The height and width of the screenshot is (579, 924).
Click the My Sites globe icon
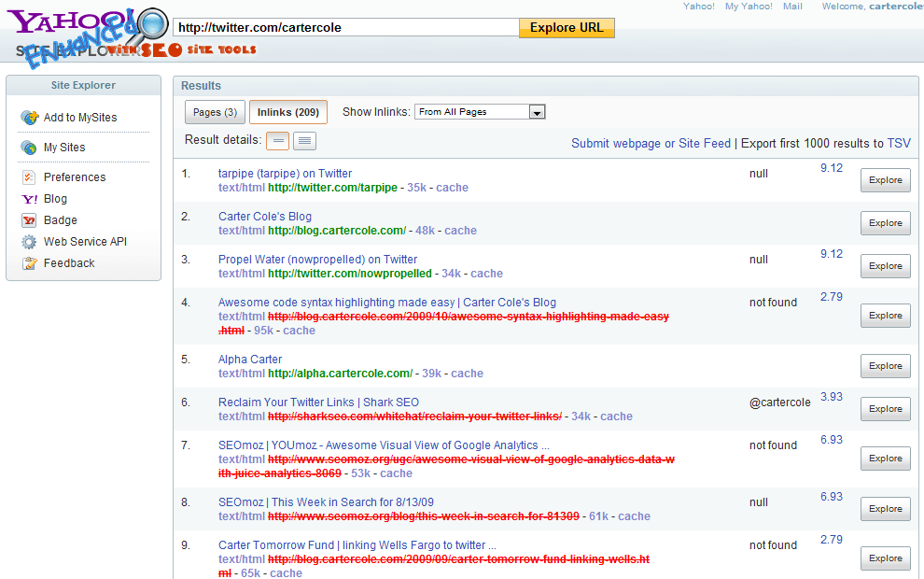tap(29, 148)
